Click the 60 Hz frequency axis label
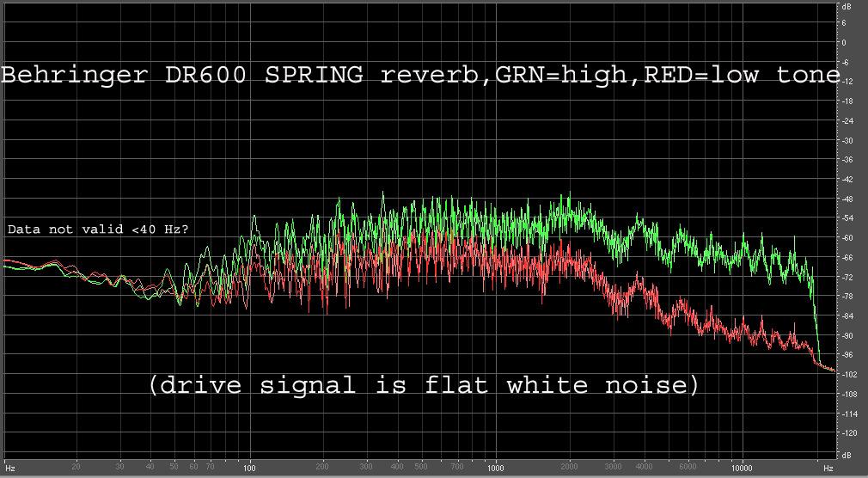 click(193, 467)
